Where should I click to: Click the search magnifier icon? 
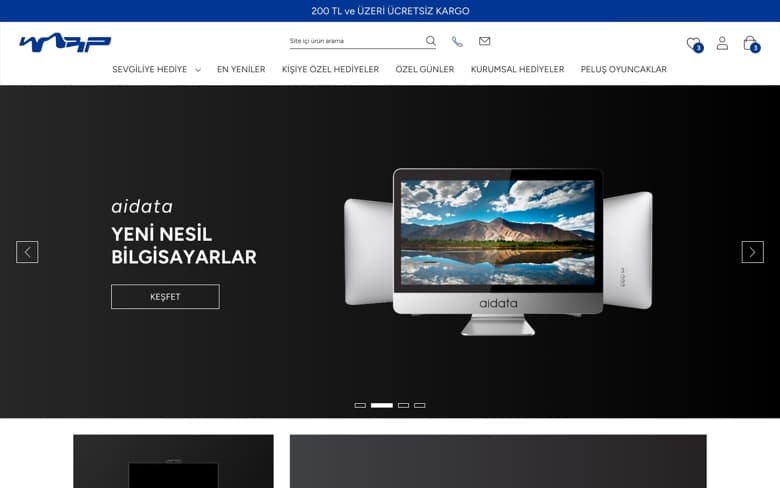click(430, 41)
